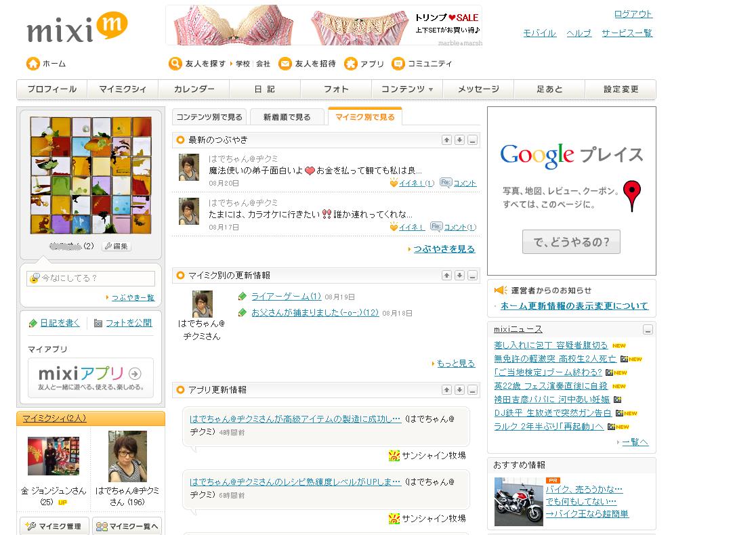This screenshot has width=756, height=535.
Task: Click the motorcycle ad thumbnail
Action: tap(519, 501)
